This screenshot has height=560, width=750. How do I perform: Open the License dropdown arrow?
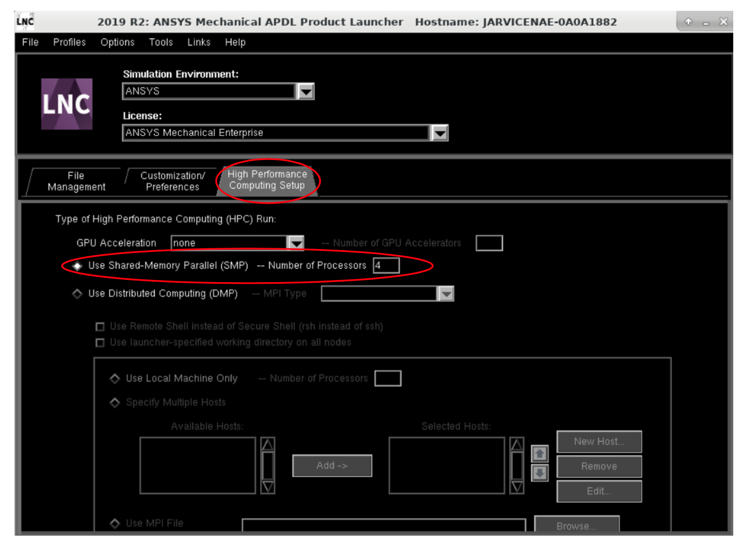coord(440,133)
